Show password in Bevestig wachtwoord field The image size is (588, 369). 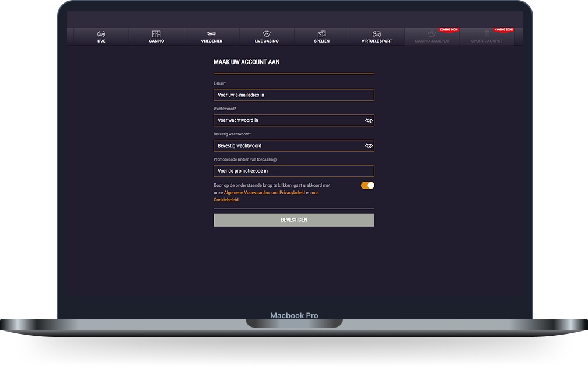pos(369,145)
